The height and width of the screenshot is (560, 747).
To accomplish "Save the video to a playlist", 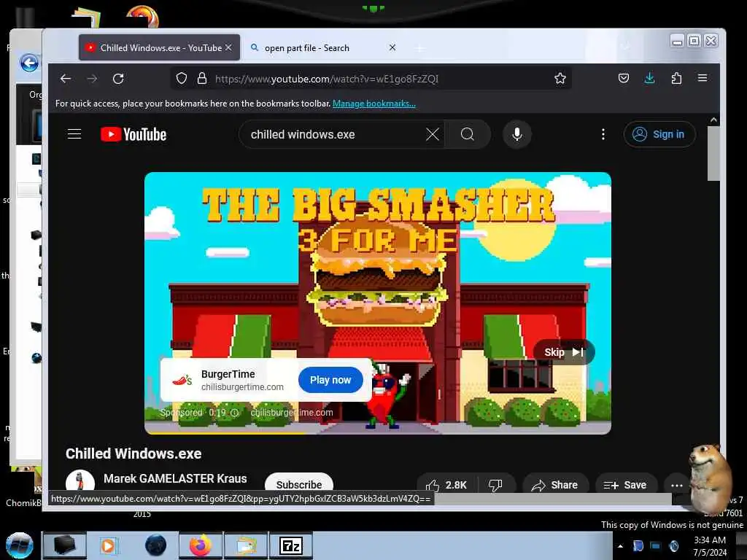I will pyautogui.click(x=625, y=485).
